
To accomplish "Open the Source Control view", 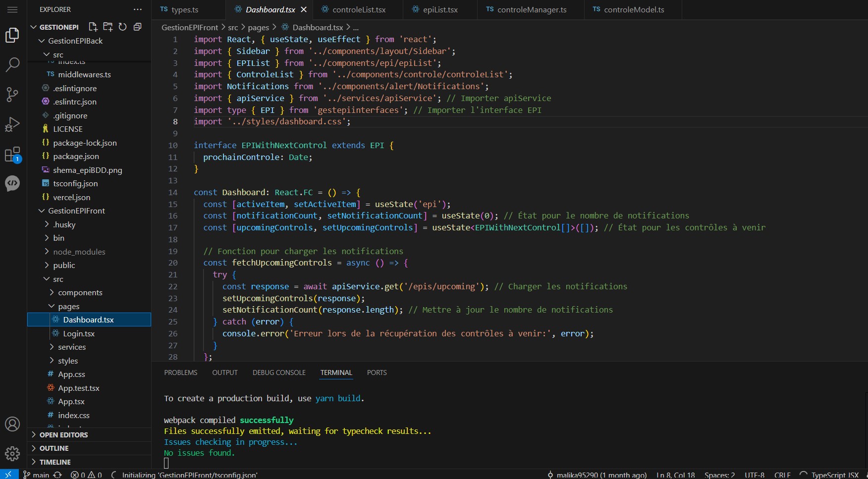I will (x=12, y=94).
